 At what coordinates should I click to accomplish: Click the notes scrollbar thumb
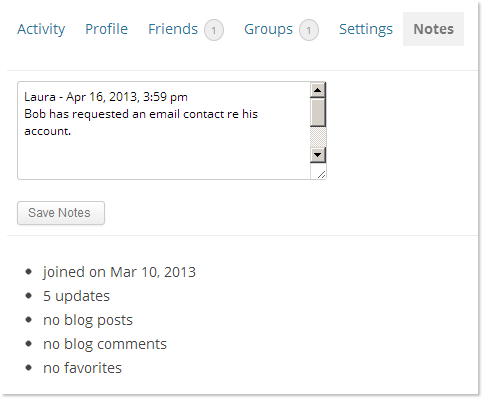(x=318, y=112)
